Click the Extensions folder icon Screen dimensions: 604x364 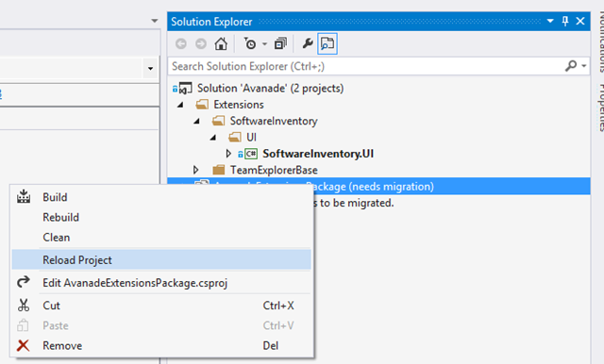pos(202,105)
